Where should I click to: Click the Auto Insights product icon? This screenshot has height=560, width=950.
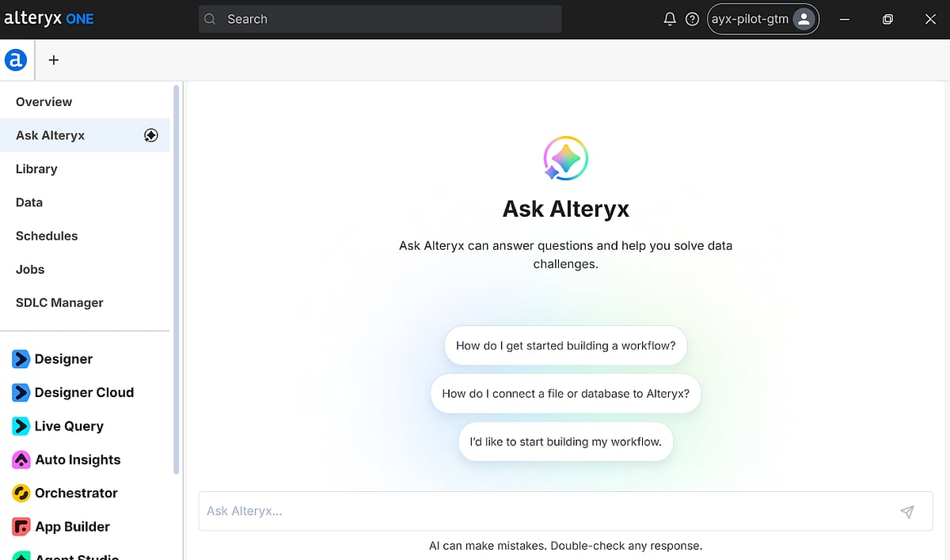tap(21, 460)
